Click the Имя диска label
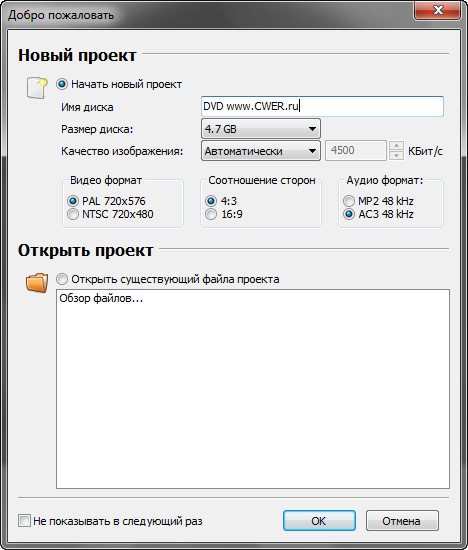This screenshot has height=550, width=468. [x=87, y=107]
